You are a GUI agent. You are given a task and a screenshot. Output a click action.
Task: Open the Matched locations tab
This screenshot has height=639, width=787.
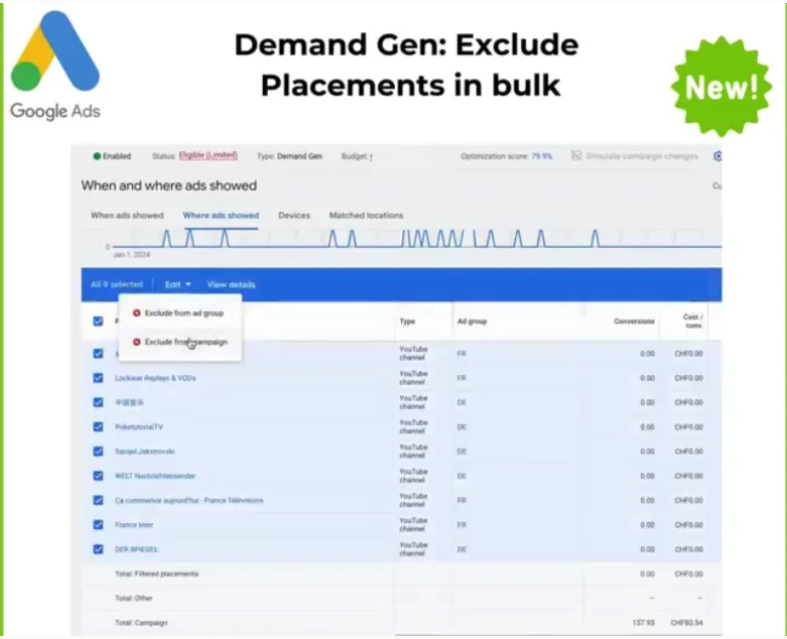coord(366,215)
